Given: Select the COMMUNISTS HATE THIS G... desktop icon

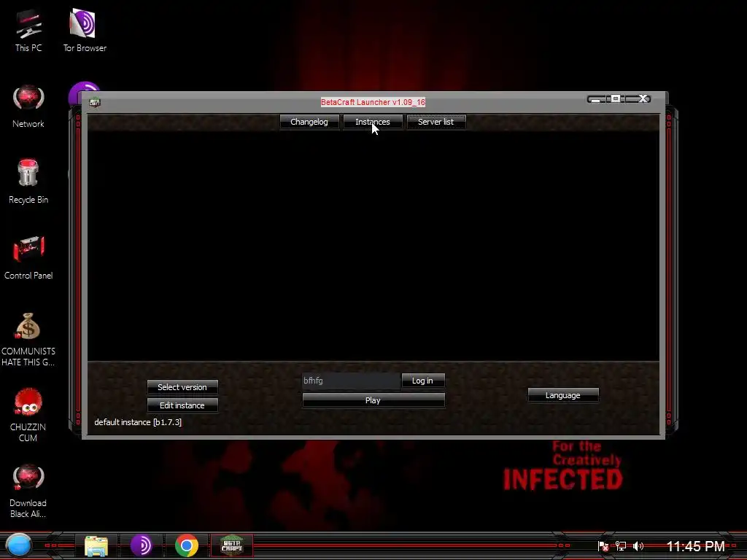Looking at the screenshot, I should click(28, 339).
